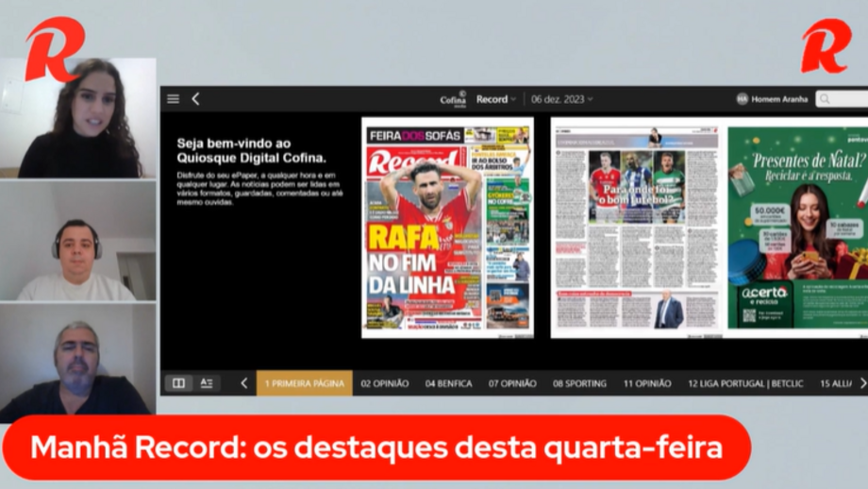Viewport: 868px width, 489px height.
Task: Go to the 04 Benfica section tab
Action: [448, 383]
